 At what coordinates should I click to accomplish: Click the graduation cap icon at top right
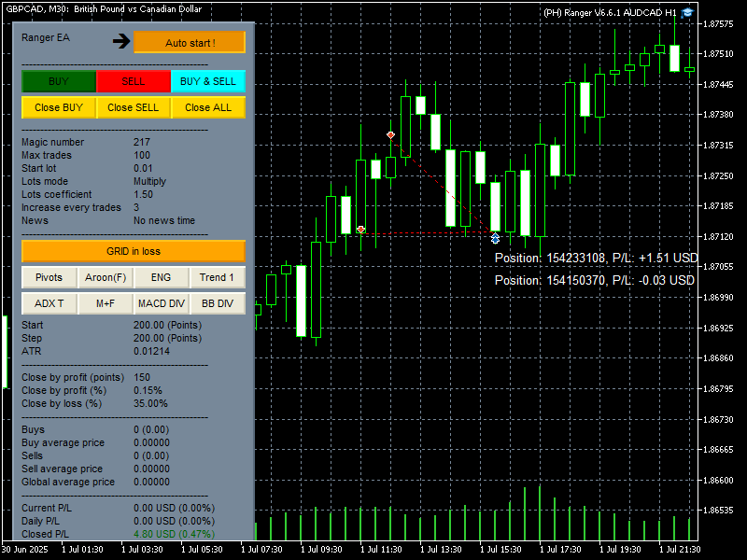click(x=688, y=12)
